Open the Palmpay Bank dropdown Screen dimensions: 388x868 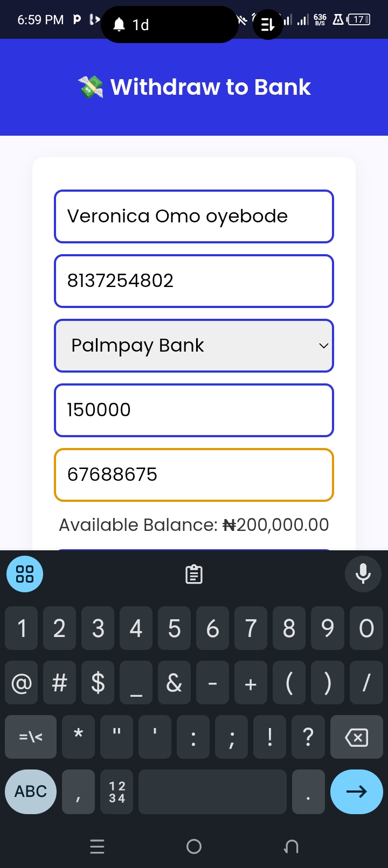click(183, 346)
